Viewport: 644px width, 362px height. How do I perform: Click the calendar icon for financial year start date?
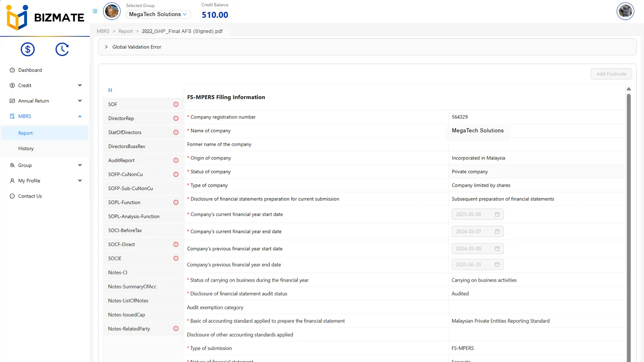pos(497,214)
